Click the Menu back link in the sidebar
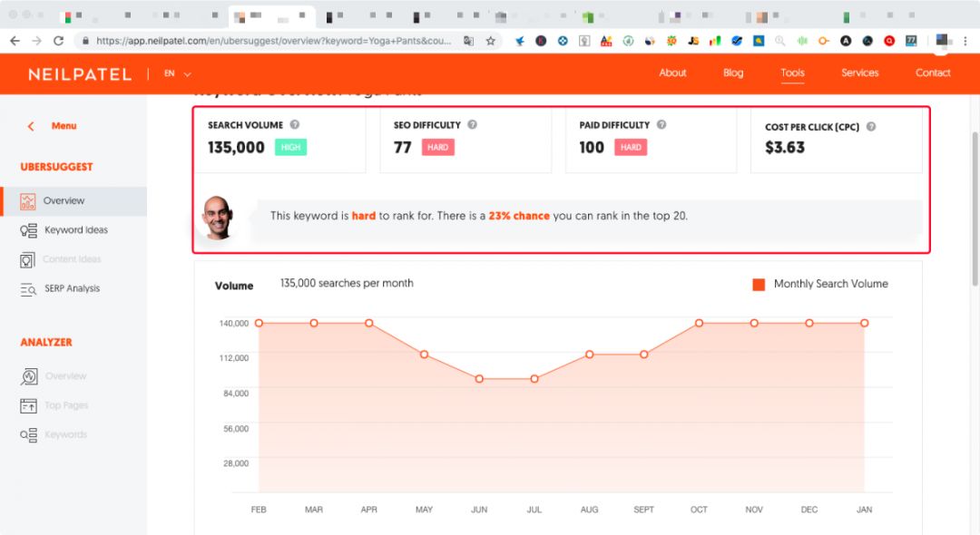 pos(53,126)
